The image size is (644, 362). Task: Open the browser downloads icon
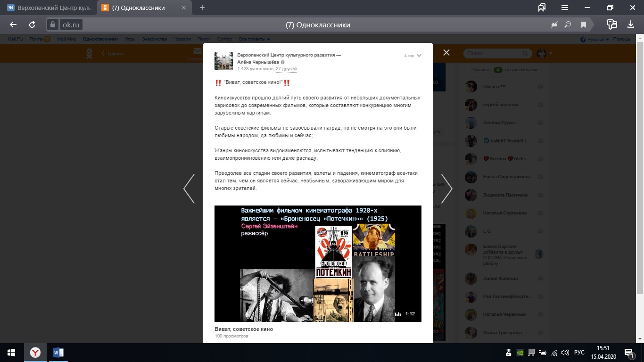(631, 25)
